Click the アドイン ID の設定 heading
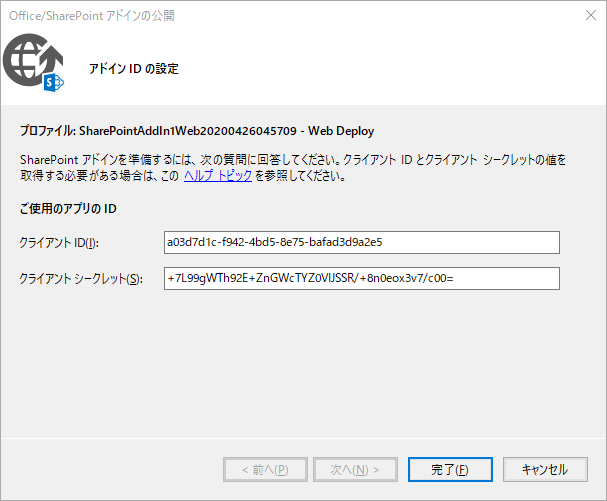The image size is (607, 501). point(134,69)
